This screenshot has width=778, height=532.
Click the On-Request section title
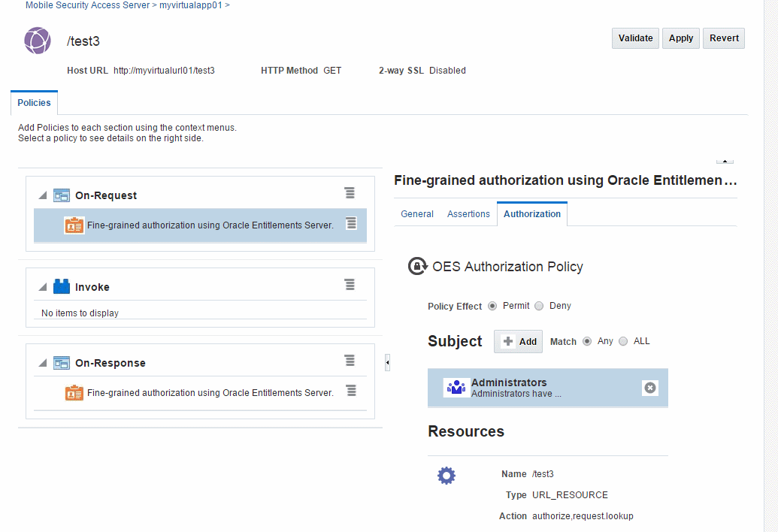pos(106,195)
